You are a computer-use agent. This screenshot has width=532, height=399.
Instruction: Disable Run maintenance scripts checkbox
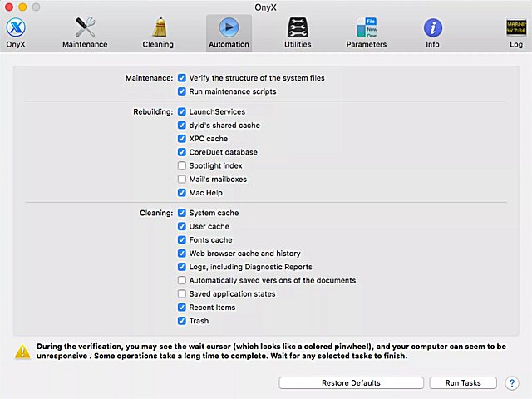point(182,91)
